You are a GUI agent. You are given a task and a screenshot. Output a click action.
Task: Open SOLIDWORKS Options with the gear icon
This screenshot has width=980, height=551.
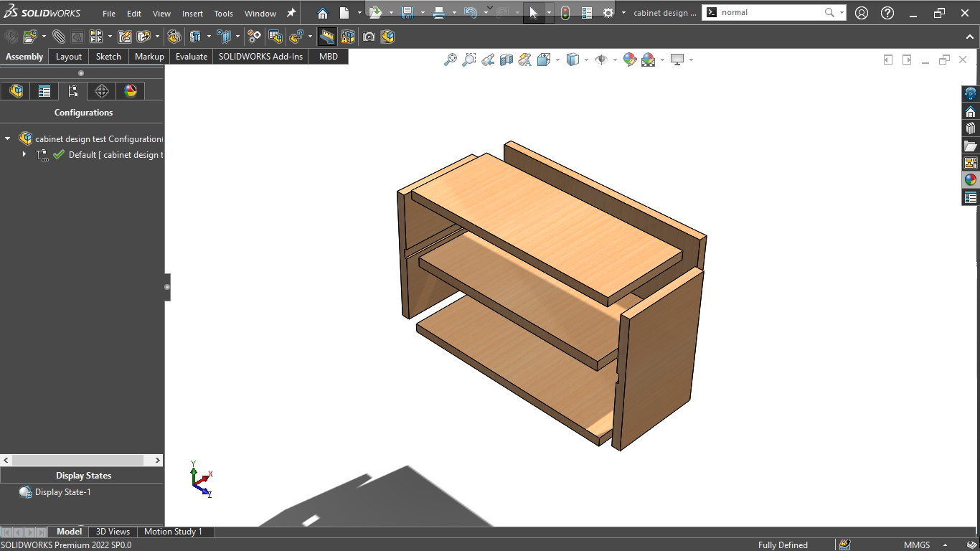(607, 11)
